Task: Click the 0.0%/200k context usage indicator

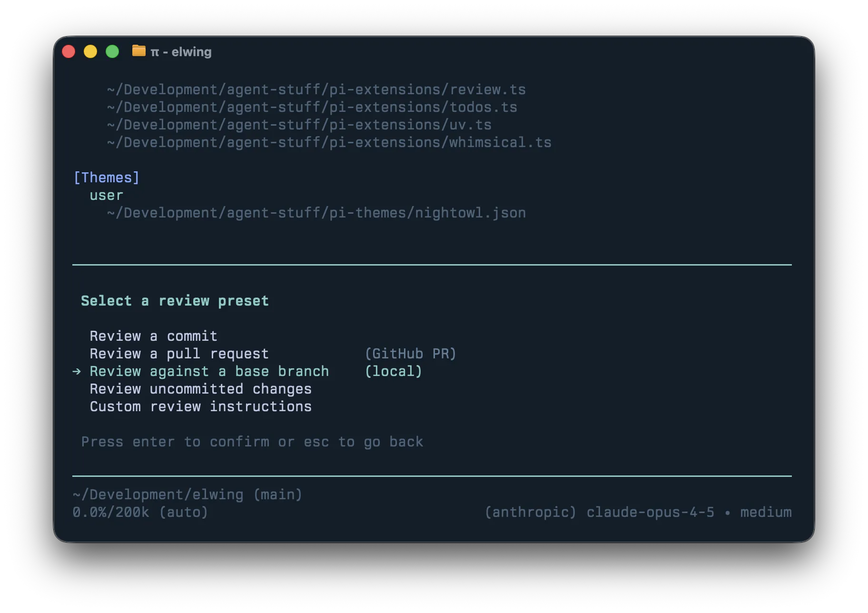Action: [110, 512]
